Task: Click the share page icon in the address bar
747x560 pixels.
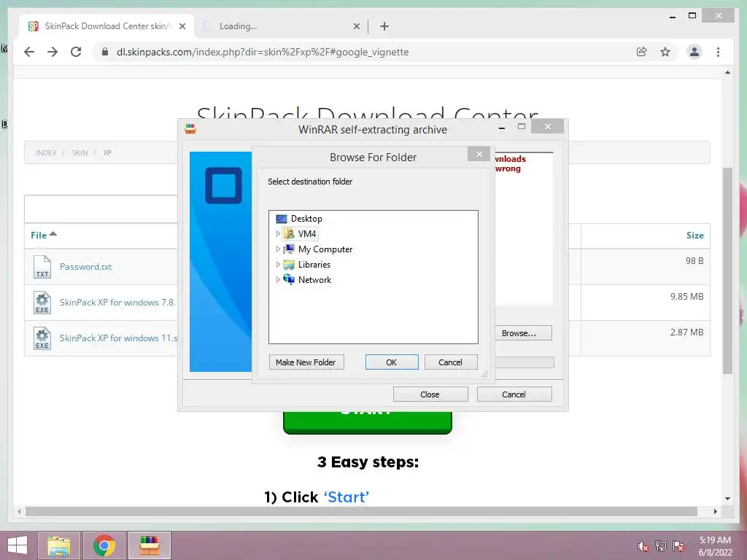Action: [642, 52]
